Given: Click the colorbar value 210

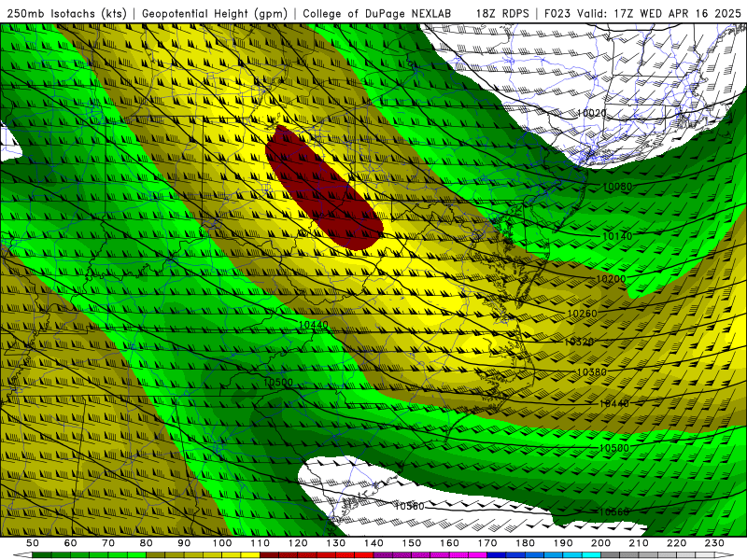Looking at the screenshot, I should [x=639, y=543].
